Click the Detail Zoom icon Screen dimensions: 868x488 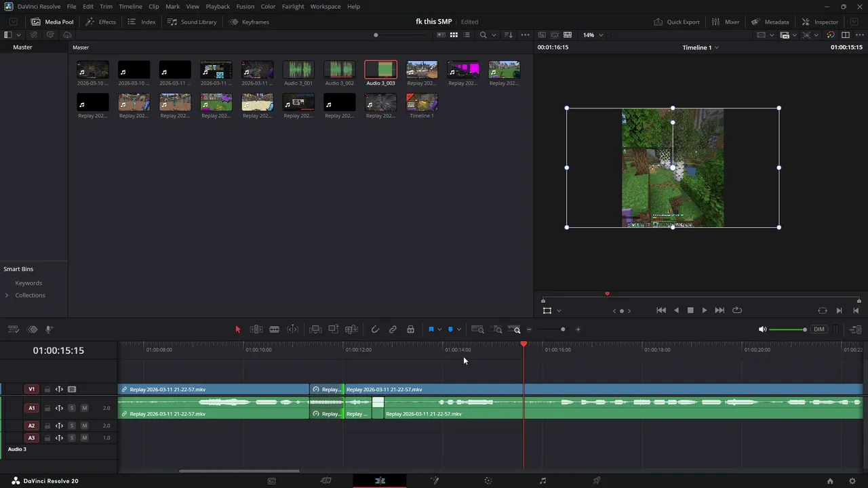(497, 329)
